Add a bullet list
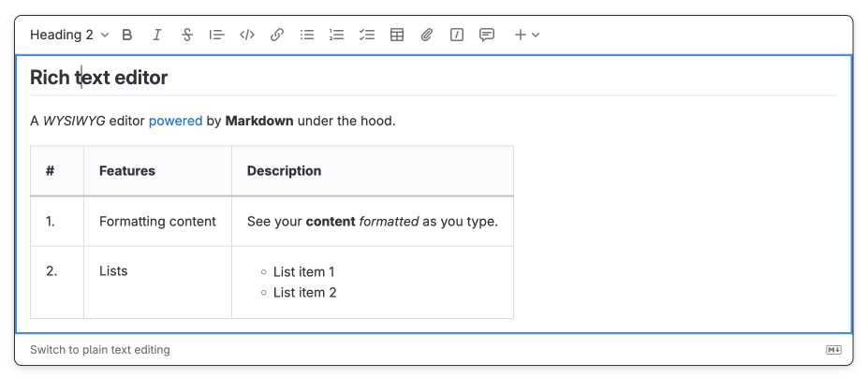The image size is (868, 378). point(307,36)
